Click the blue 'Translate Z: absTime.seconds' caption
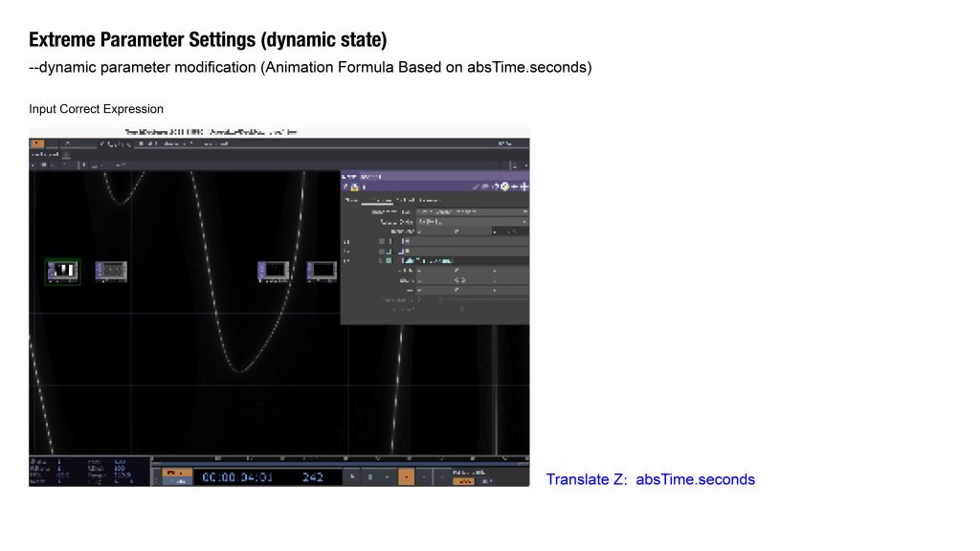Screen dimensions: 980x551 tap(650, 479)
